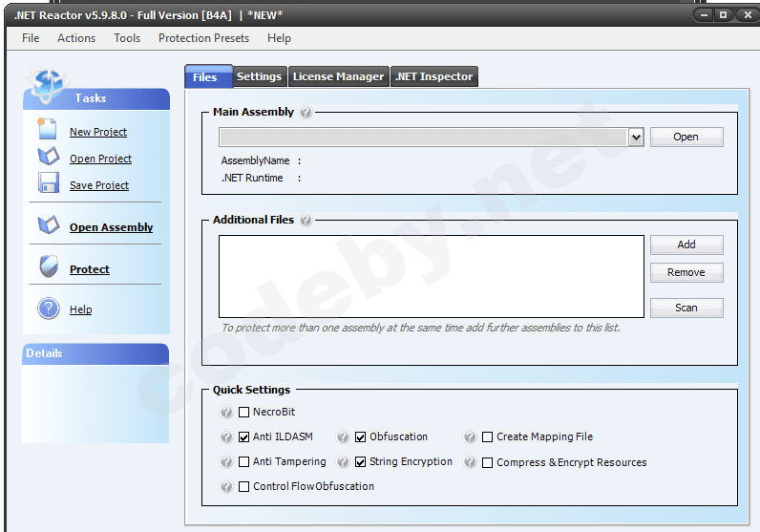760x532 pixels.
Task: Enable the NecroBit checkbox
Action: click(x=243, y=413)
